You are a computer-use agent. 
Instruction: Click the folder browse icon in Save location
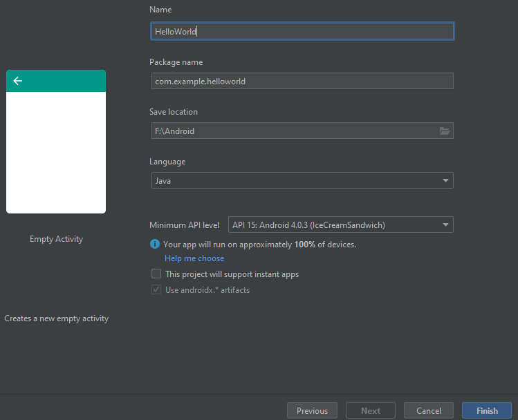[x=445, y=131]
